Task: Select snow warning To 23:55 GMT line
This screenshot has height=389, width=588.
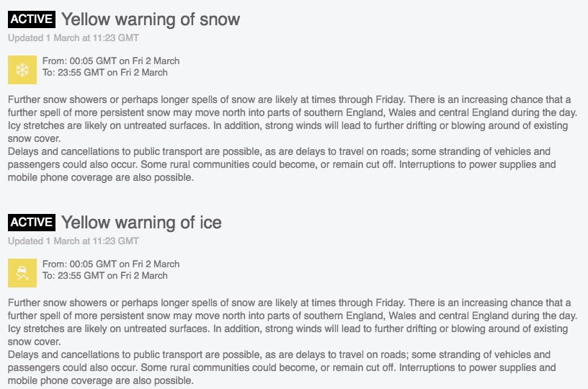Action: pos(105,72)
